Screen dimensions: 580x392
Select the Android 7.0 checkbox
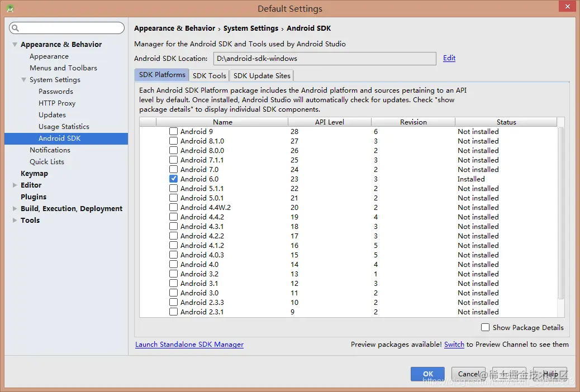[x=173, y=169]
